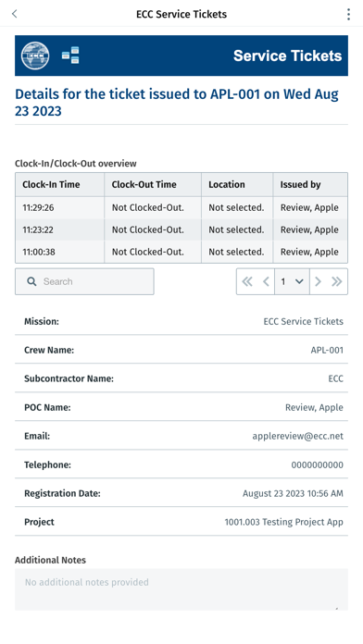Select the 11:00:38 clock-in row

point(181,252)
